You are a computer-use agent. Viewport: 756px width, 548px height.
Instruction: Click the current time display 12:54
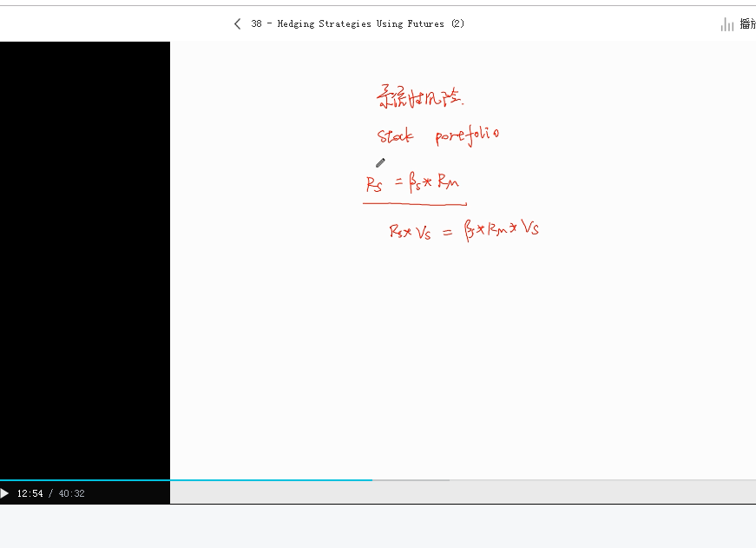(30, 493)
